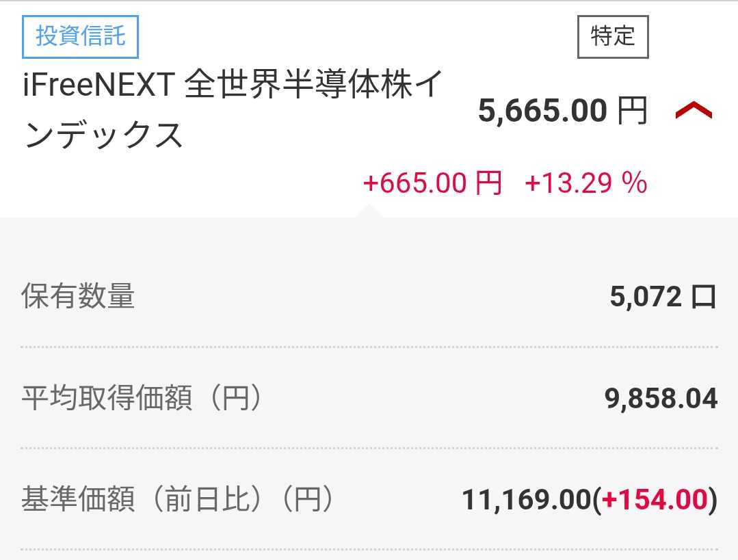Viewport: 738px width, 560px height.
Task: Tap the 円 unit beside 5,665.00
Action: (632, 111)
